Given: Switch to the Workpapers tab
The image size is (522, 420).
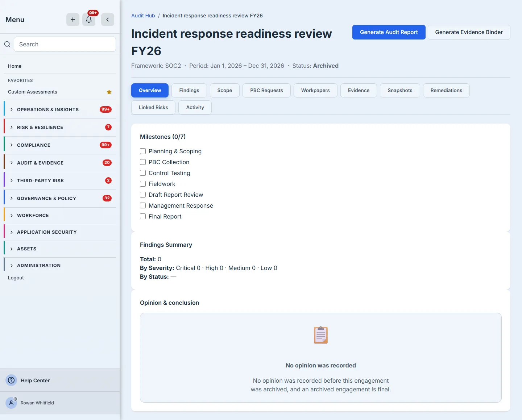Looking at the screenshot, I should point(315,90).
